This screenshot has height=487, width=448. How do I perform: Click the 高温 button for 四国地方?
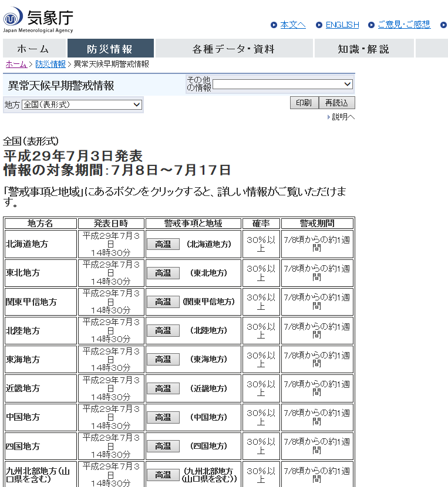[163, 447]
